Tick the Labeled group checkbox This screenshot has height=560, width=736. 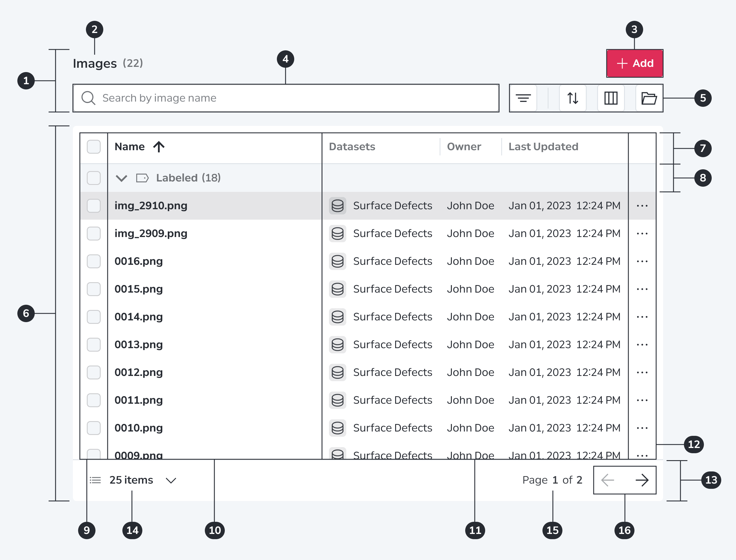pyautogui.click(x=94, y=178)
